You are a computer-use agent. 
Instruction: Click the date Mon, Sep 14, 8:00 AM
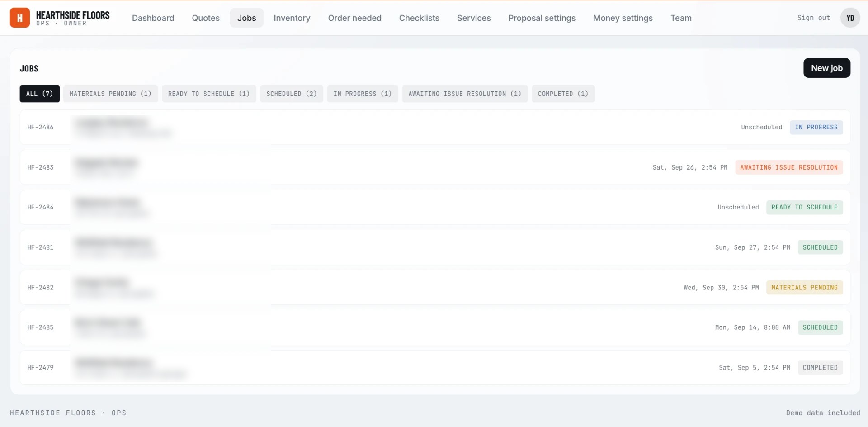752,327
